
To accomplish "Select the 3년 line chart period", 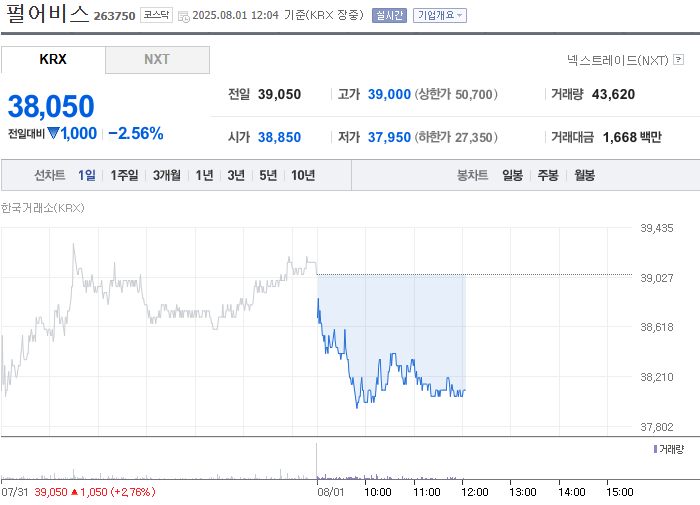I will (236, 175).
